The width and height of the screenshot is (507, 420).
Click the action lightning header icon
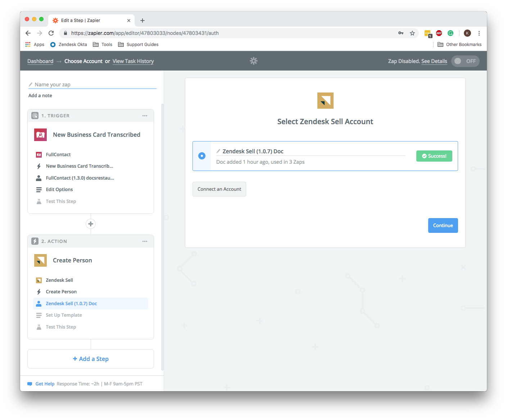(x=35, y=241)
